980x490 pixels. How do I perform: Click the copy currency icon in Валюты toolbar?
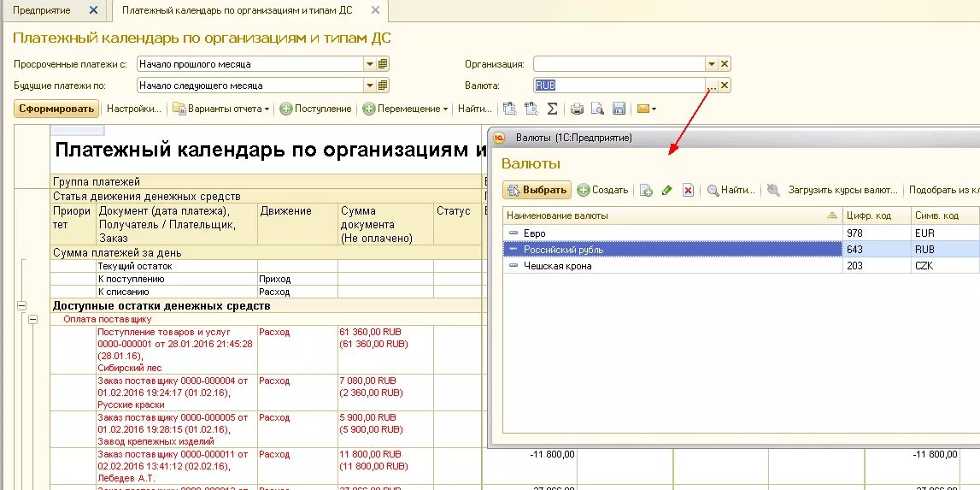click(x=646, y=190)
